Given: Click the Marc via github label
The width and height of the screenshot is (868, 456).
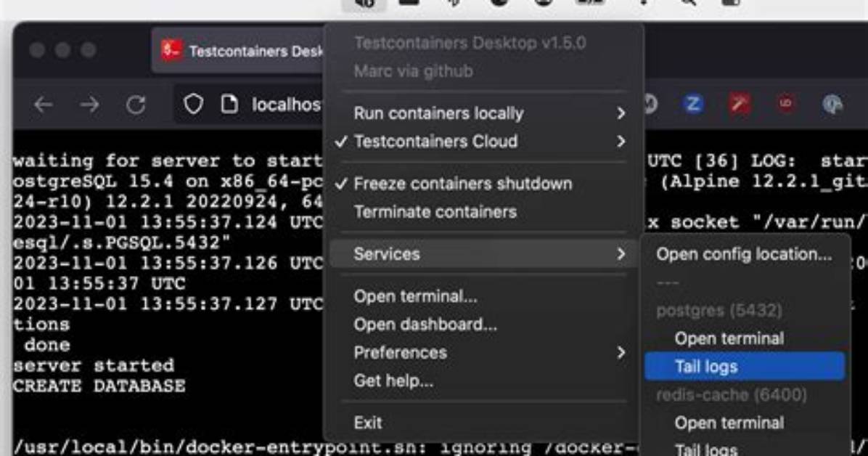Looking at the screenshot, I should [x=414, y=71].
